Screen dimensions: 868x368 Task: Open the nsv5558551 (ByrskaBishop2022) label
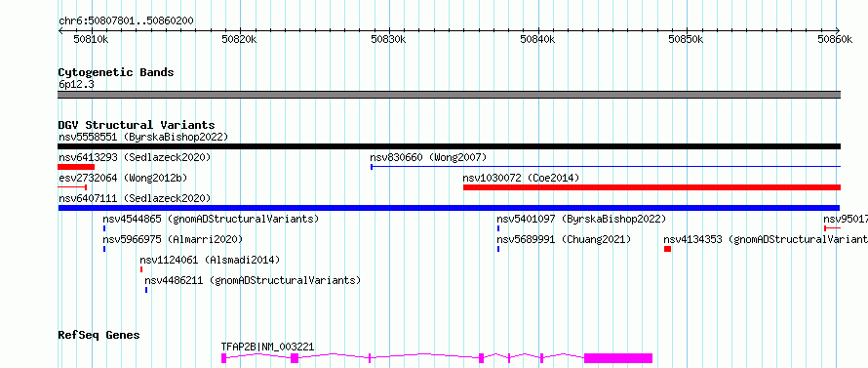point(143,137)
